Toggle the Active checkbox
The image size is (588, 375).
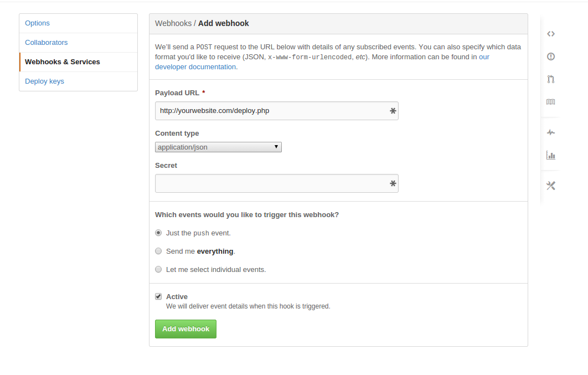pyautogui.click(x=158, y=296)
